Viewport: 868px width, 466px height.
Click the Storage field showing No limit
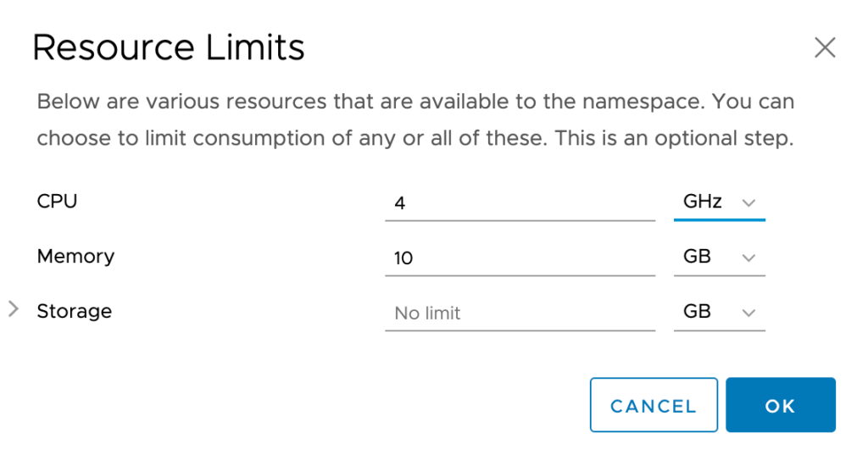pyautogui.click(x=519, y=313)
